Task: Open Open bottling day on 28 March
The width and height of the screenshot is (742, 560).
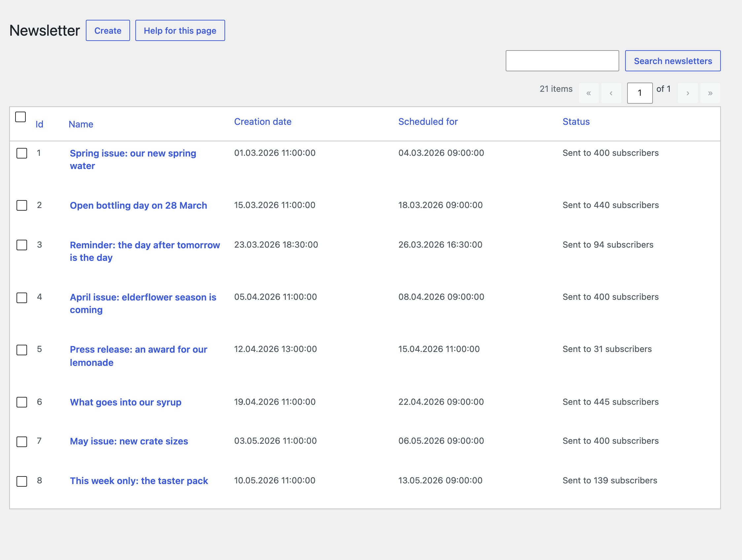Action: pyautogui.click(x=138, y=205)
